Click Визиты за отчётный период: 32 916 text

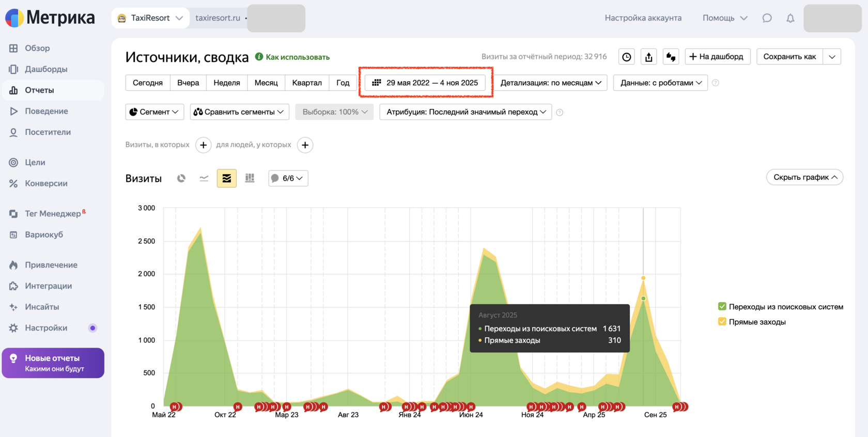[544, 57]
